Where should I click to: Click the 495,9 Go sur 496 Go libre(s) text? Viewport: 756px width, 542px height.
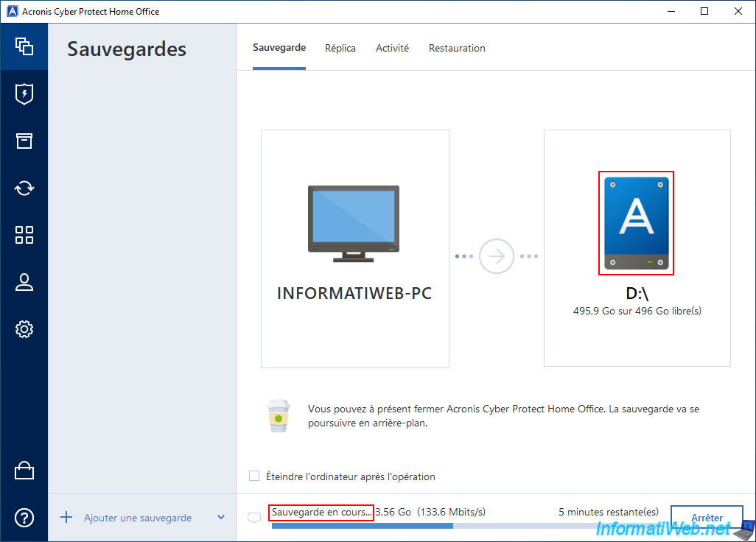637,311
